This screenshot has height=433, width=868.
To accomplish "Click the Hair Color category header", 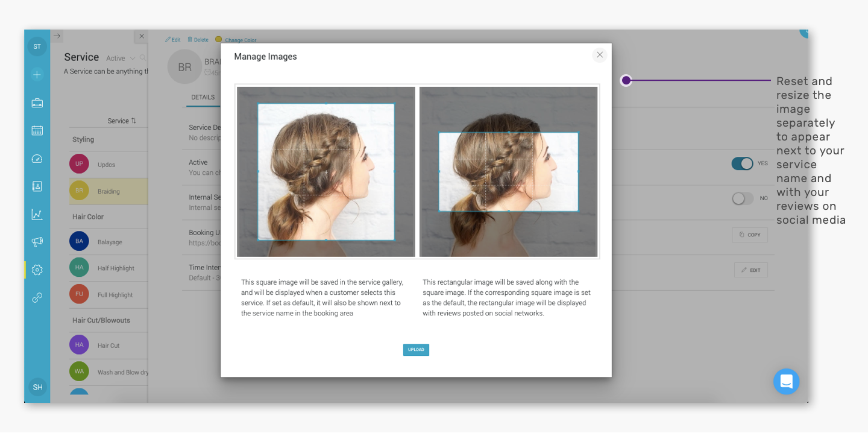I will [88, 216].
